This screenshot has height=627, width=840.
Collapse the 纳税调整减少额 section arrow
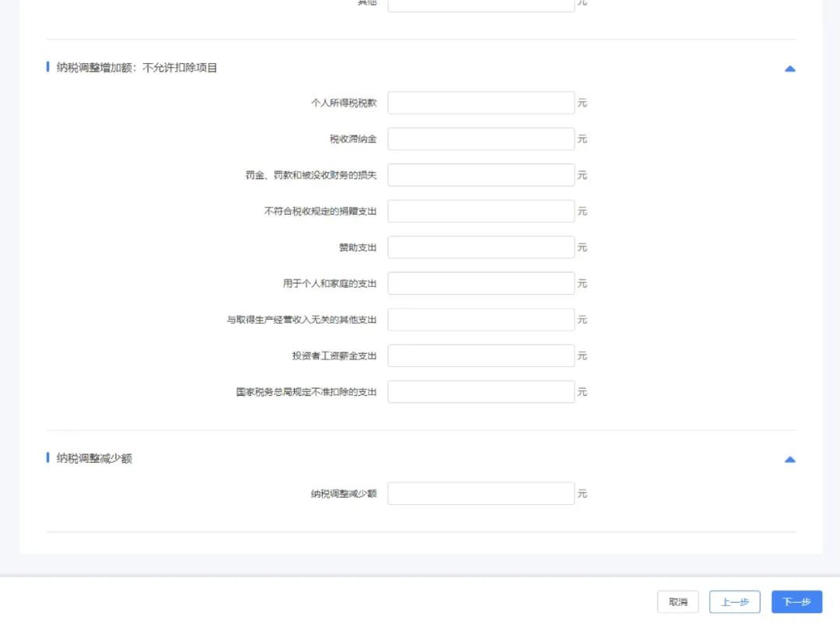(789, 460)
